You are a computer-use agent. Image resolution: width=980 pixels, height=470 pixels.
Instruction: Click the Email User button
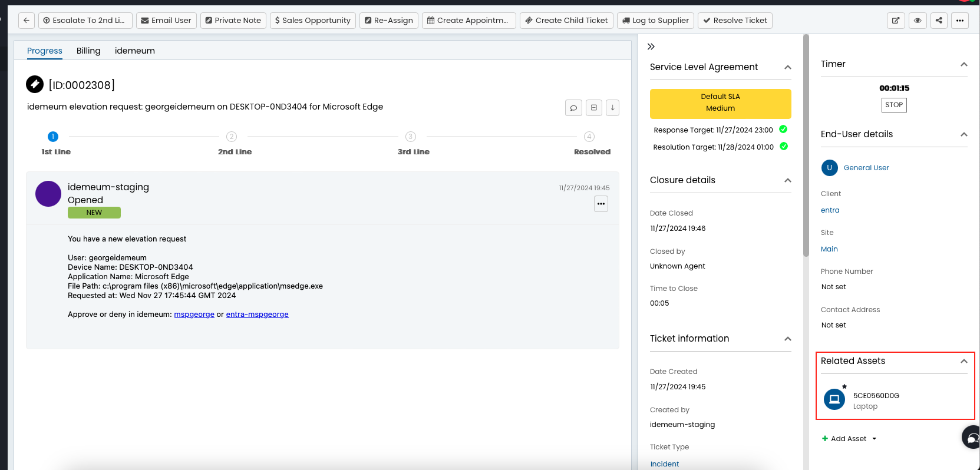tap(166, 20)
